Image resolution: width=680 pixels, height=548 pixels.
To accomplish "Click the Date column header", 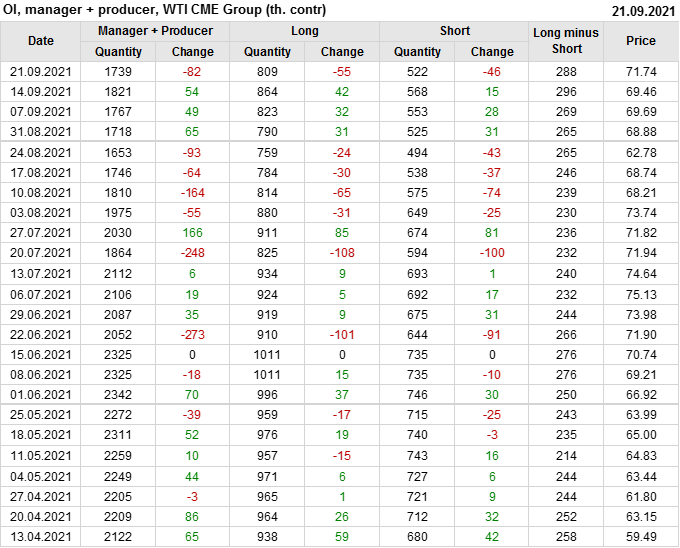I will [41, 41].
